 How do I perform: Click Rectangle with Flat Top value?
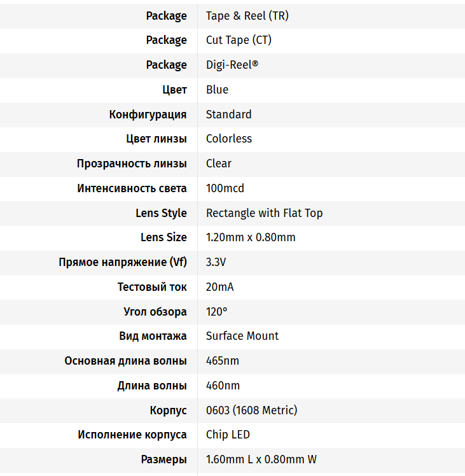point(264,213)
